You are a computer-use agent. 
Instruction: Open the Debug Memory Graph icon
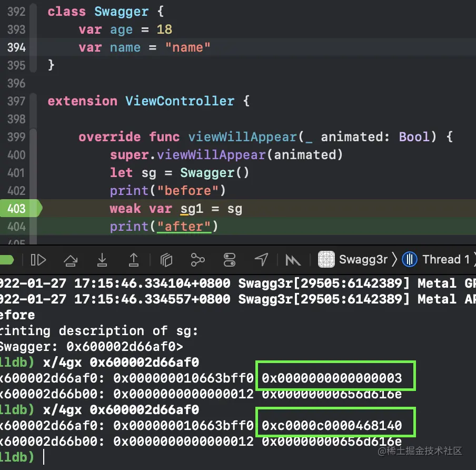coord(197,260)
